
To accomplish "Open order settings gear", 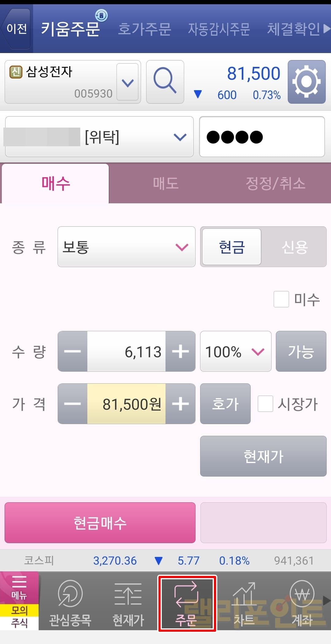I will (x=306, y=82).
